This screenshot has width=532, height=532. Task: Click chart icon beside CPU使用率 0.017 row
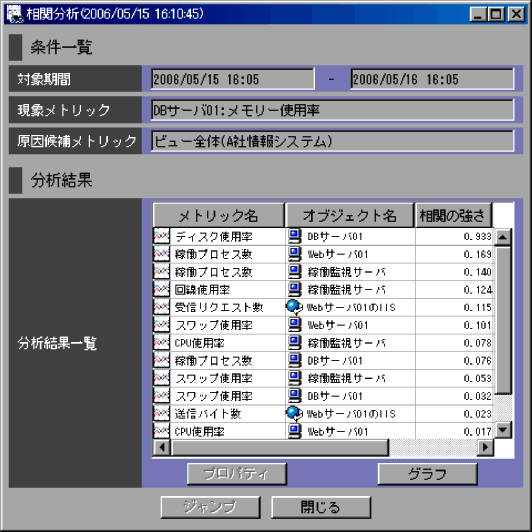[x=162, y=431]
